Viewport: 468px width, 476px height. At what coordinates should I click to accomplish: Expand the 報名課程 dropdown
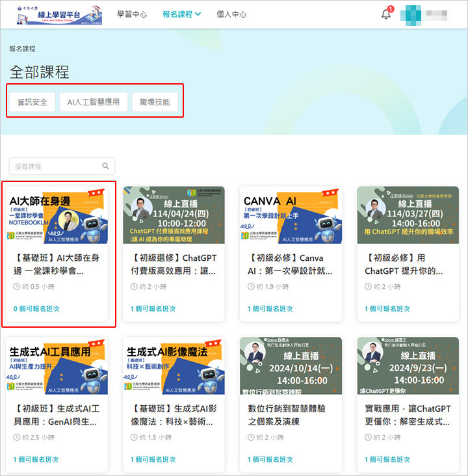(x=181, y=14)
